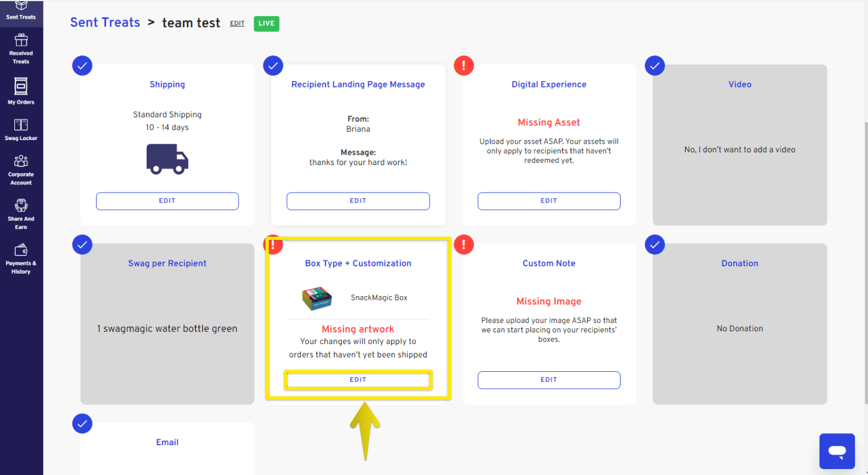Screen dimensions: 868x475
Task: Open Received Treats gift icon
Action: coord(21,41)
